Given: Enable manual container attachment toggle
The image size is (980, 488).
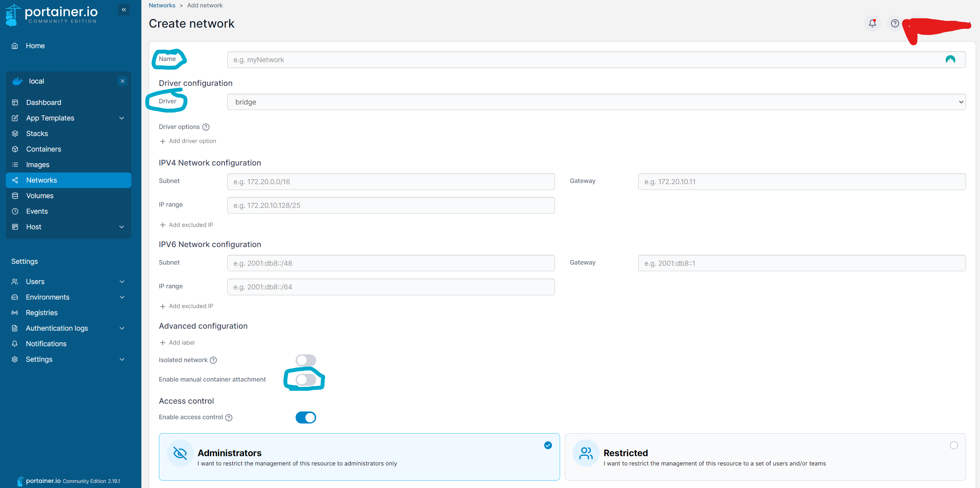Looking at the screenshot, I should pyautogui.click(x=306, y=380).
